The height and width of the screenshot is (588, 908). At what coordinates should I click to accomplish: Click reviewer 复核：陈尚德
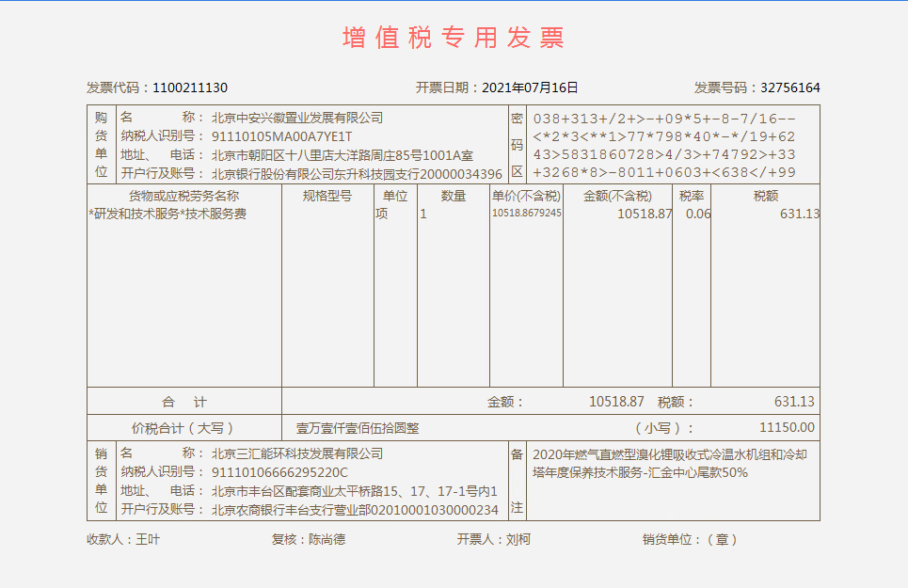point(308,539)
